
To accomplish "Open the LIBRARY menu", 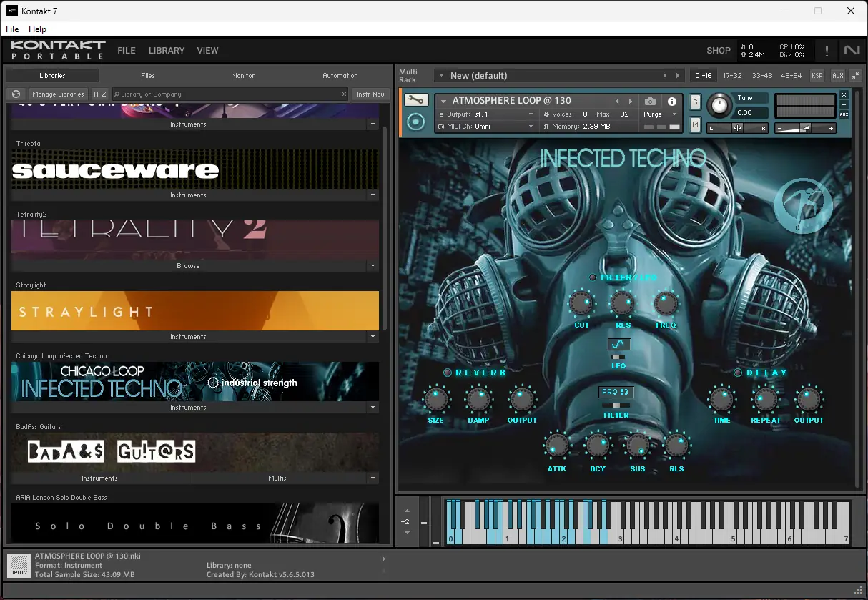I will click(x=166, y=50).
